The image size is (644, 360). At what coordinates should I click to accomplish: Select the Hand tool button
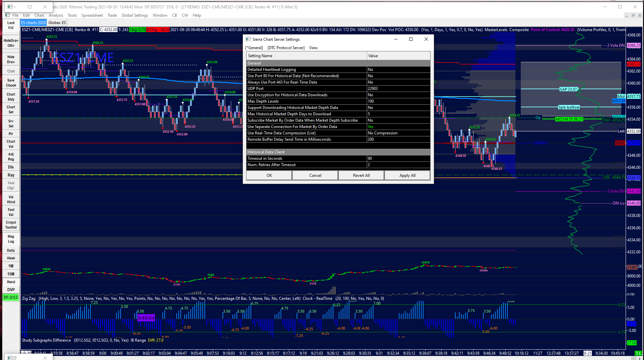pos(11,282)
